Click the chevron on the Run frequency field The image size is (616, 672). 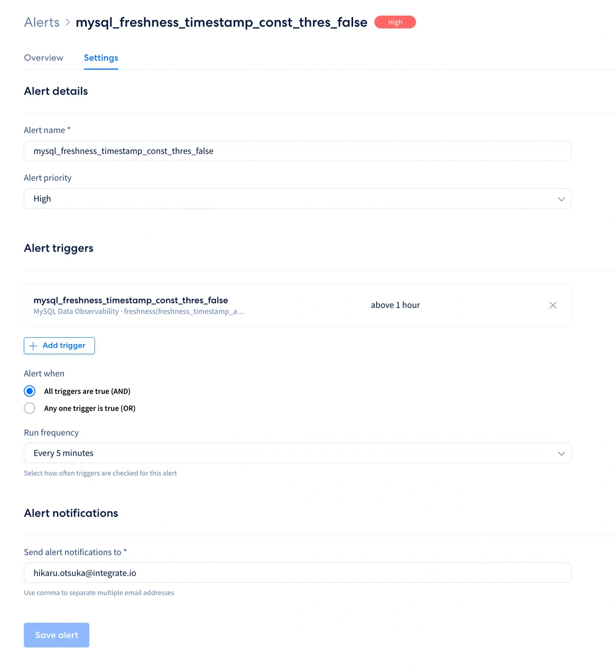pos(561,453)
